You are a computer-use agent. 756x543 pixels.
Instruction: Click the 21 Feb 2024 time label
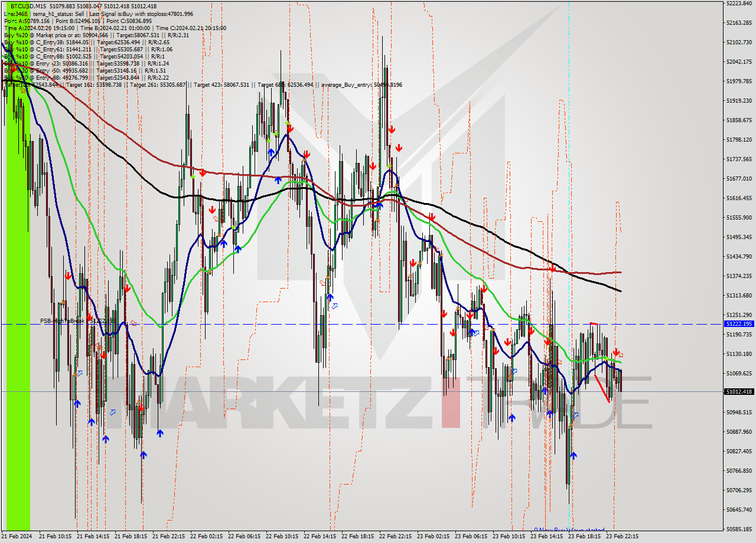(x=17, y=537)
